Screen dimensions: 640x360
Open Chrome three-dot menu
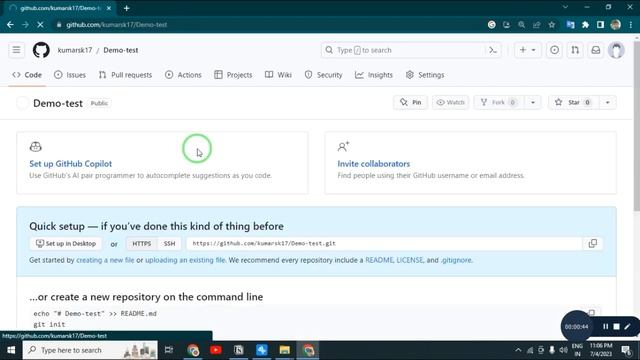pyautogui.click(x=631, y=24)
